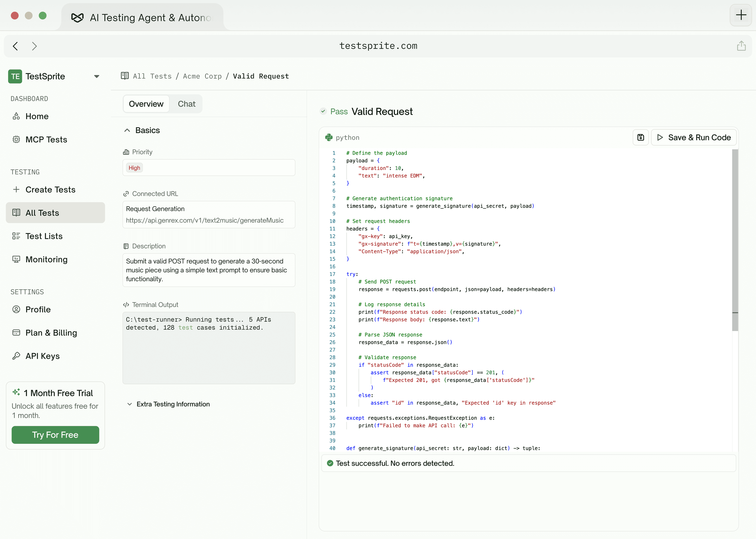Click the Terminal Output console box
The image size is (756, 539).
[x=209, y=348]
